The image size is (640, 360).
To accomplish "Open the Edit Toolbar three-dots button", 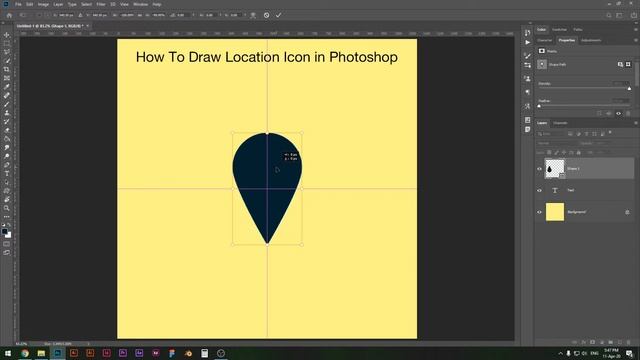I will (7, 217).
